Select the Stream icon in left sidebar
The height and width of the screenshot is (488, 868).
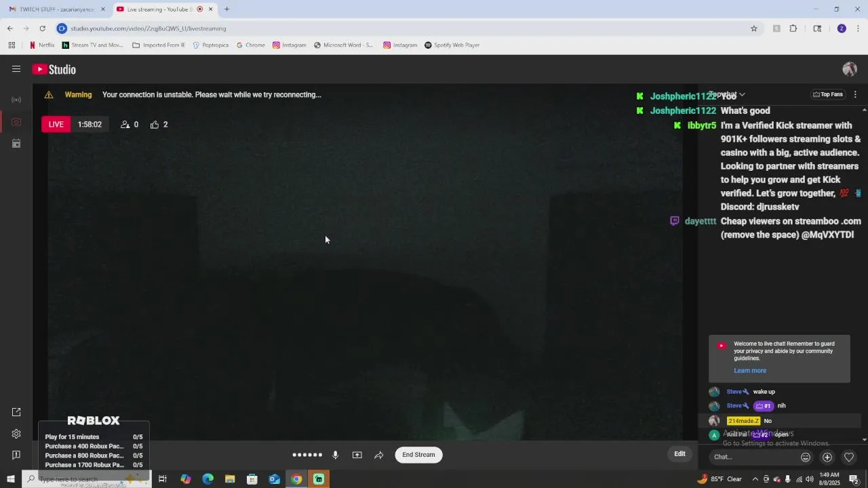(x=16, y=100)
